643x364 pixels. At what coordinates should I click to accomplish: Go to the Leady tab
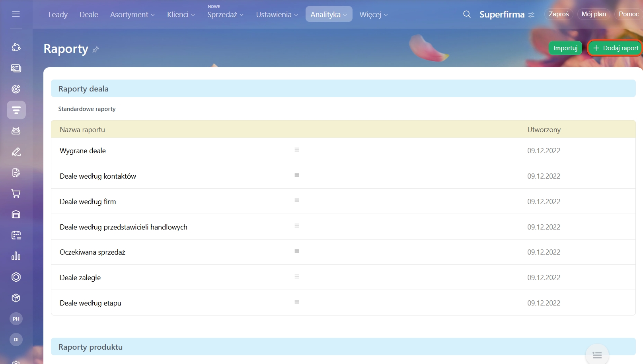58,15
